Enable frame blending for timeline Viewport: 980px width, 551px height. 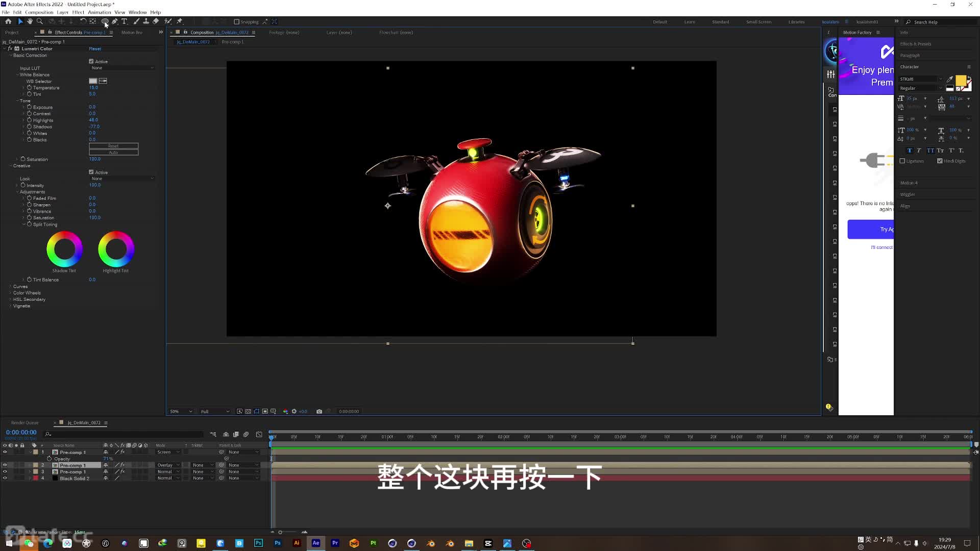(x=236, y=434)
